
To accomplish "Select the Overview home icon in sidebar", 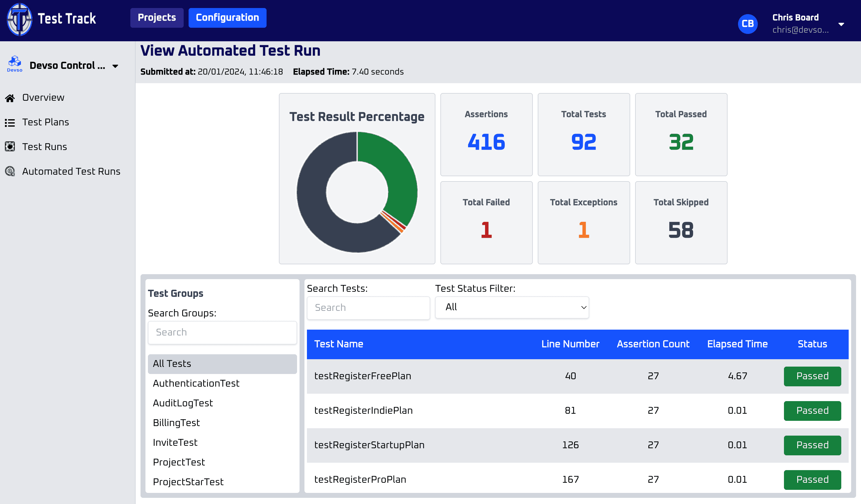I will click(x=10, y=98).
